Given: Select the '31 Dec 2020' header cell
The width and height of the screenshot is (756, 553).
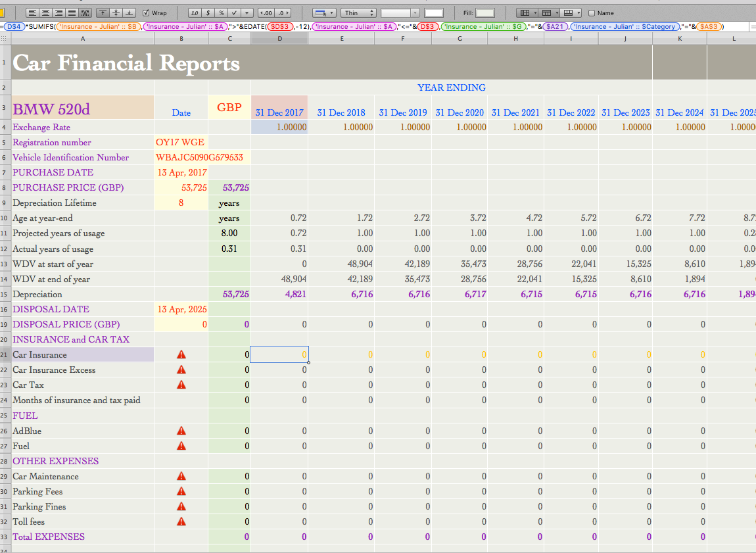Looking at the screenshot, I should pyautogui.click(x=460, y=108).
